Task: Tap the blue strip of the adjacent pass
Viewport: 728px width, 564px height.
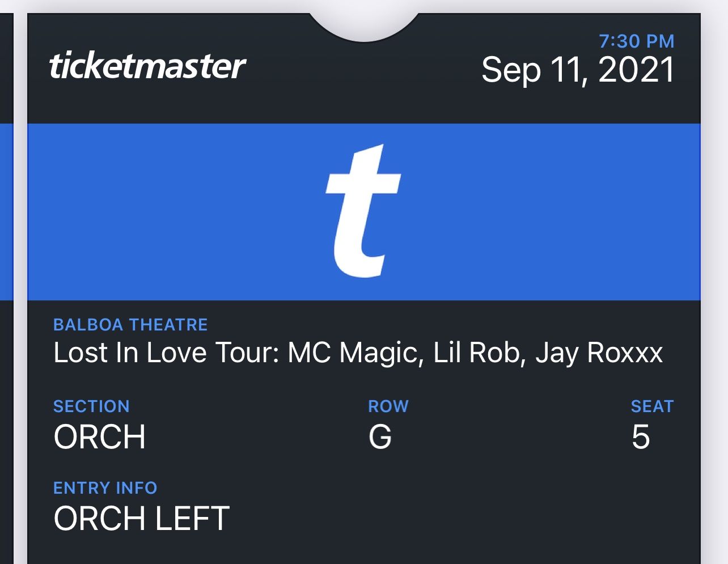Action: pos(6,211)
